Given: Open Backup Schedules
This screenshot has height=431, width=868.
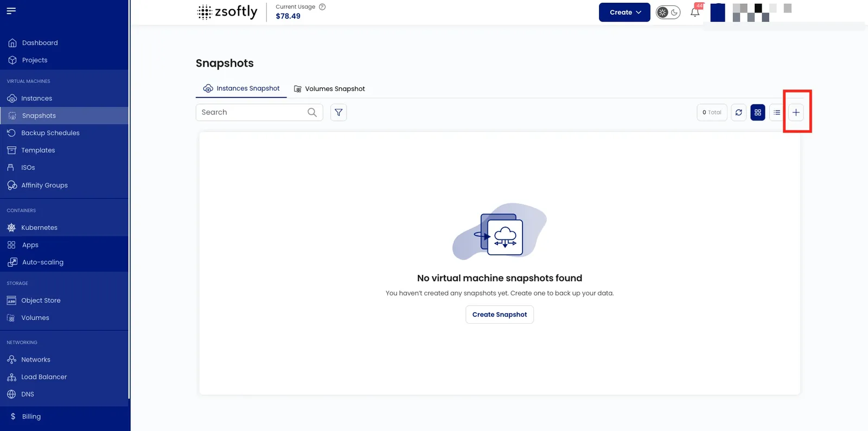Looking at the screenshot, I should pyautogui.click(x=64, y=133).
